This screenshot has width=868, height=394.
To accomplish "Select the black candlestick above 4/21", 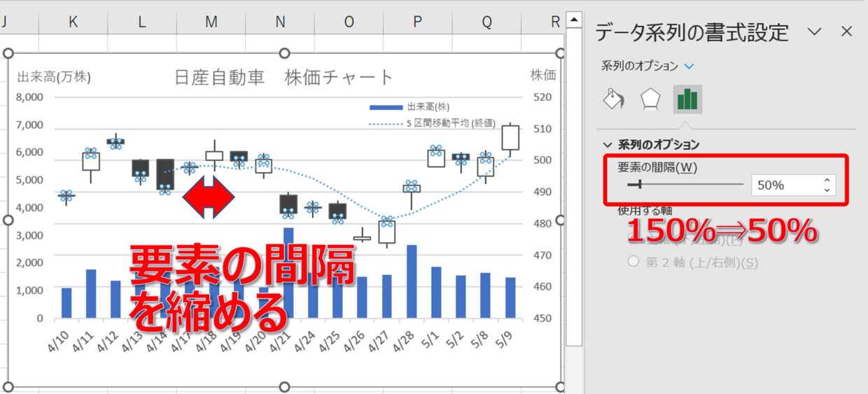I will point(288,204).
